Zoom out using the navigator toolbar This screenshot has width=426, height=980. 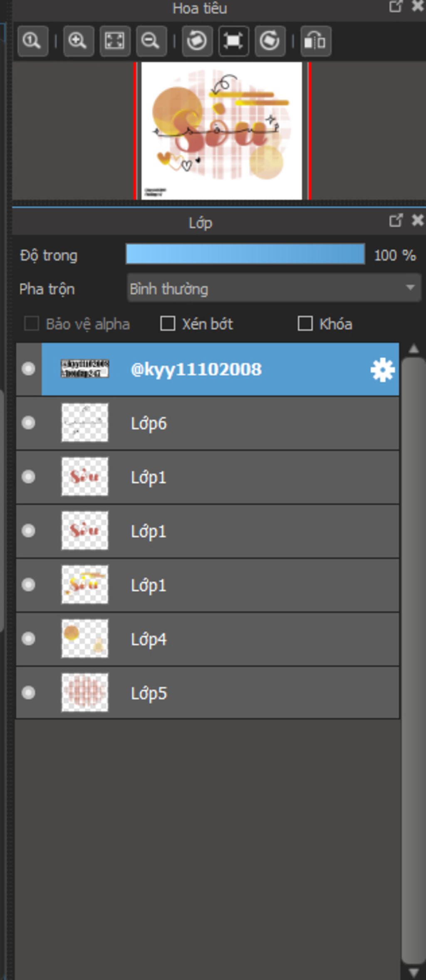[x=151, y=41]
